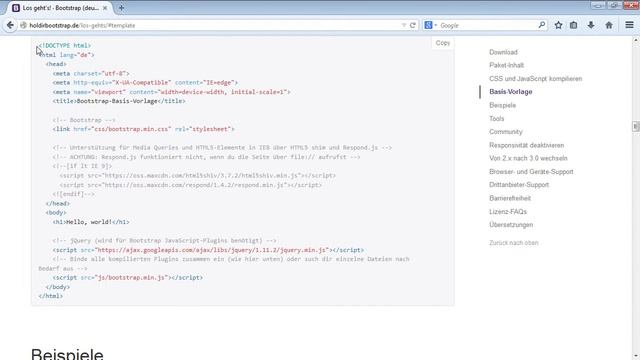
Task: Open the Lizenz-FAQs link
Action: click(508, 212)
